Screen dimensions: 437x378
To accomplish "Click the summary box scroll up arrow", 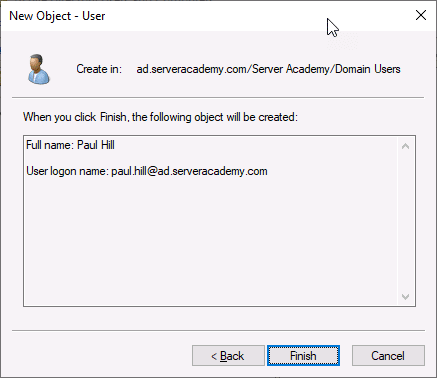I will point(406,146).
